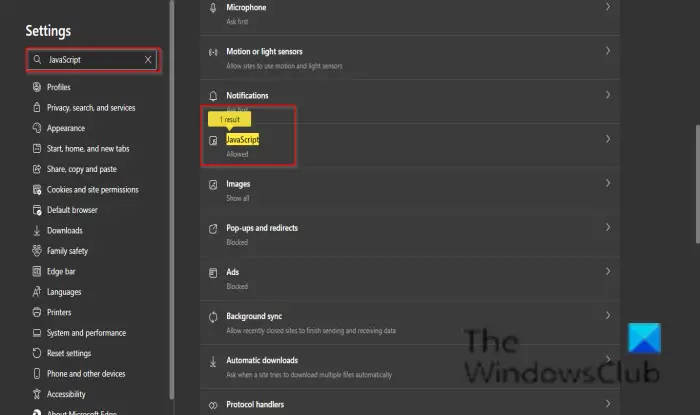Open Edge bar settings
Viewport: 700px width, 415px height.
click(61, 271)
